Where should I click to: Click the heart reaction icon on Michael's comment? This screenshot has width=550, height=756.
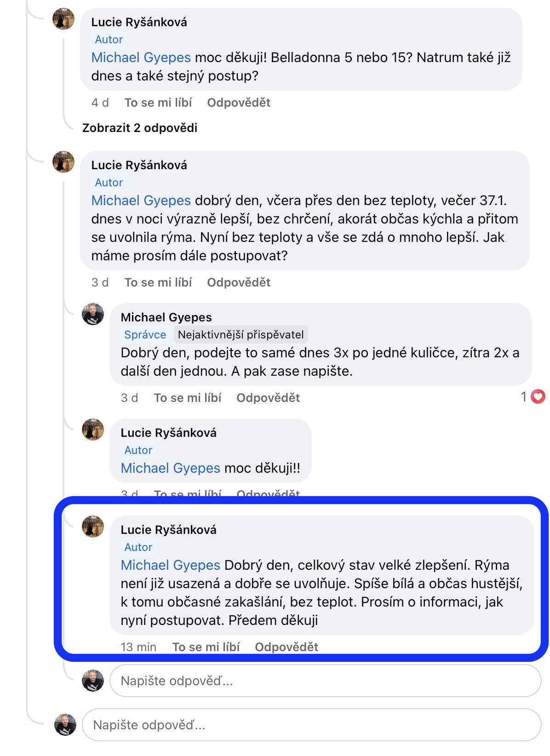coord(538,396)
